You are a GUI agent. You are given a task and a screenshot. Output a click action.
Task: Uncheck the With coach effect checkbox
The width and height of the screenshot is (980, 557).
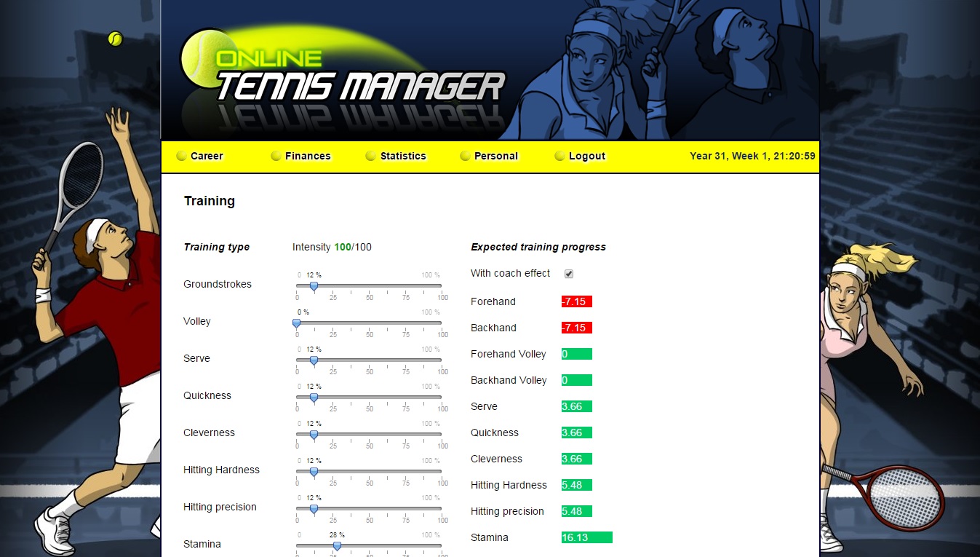[569, 274]
